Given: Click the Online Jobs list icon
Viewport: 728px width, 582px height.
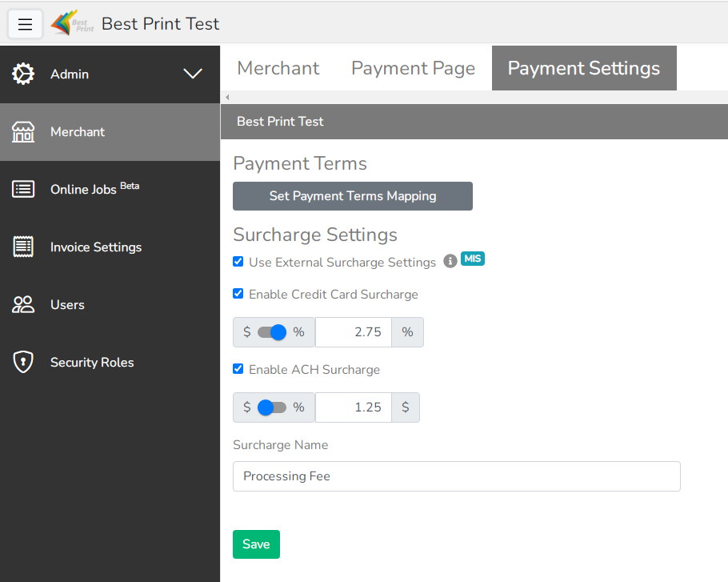Looking at the screenshot, I should click(x=23, y=190).
